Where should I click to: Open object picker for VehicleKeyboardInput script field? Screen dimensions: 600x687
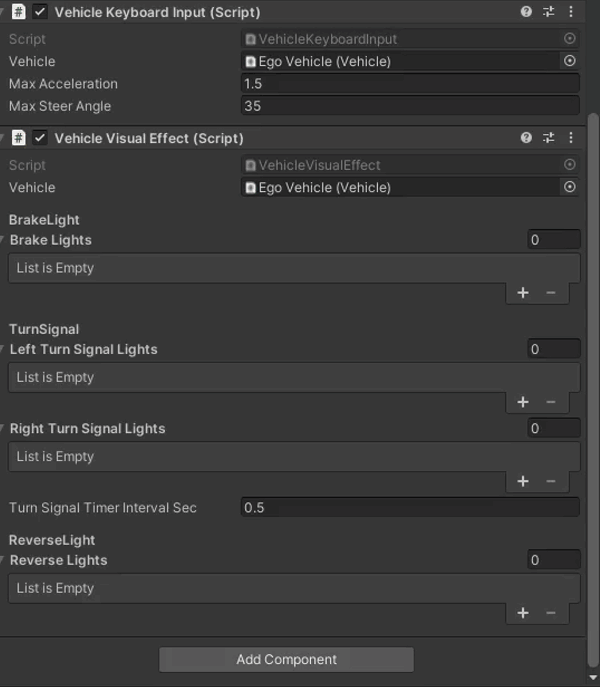click(x=569, y=39)
